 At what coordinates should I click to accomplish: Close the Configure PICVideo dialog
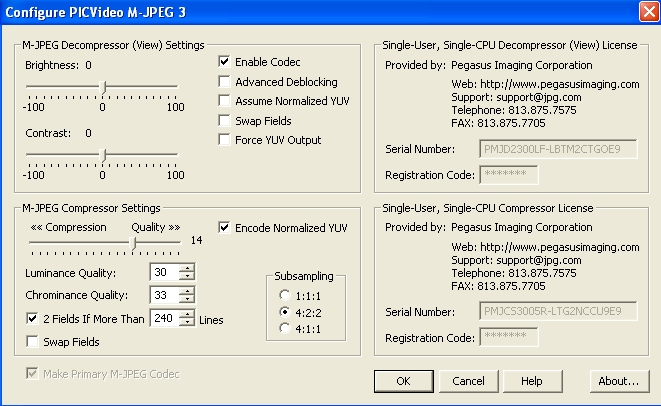coord(649,11)
